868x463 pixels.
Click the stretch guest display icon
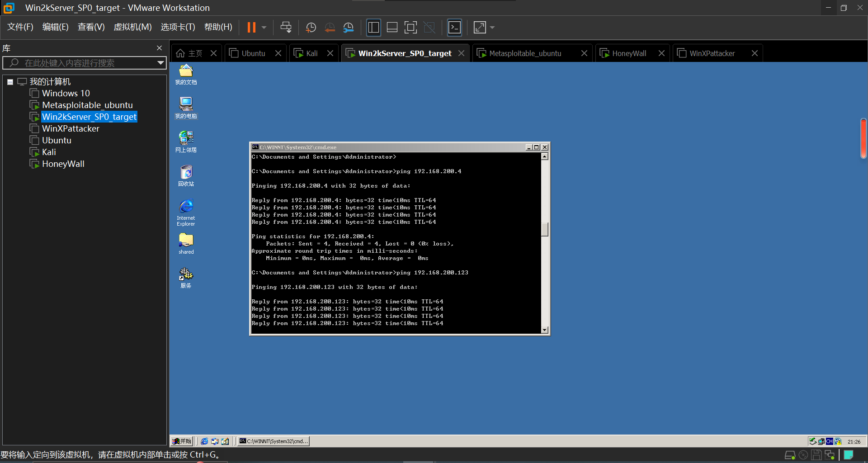point(480,28)
